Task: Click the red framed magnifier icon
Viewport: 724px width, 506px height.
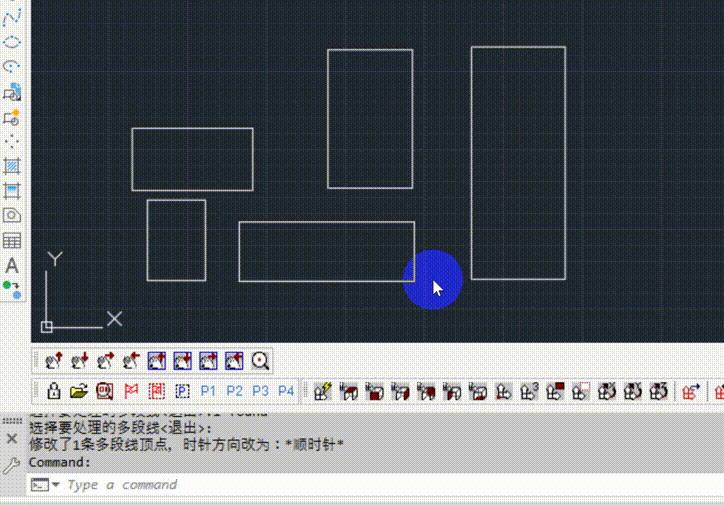Action: pyautogui.click(x=105, y=391)
